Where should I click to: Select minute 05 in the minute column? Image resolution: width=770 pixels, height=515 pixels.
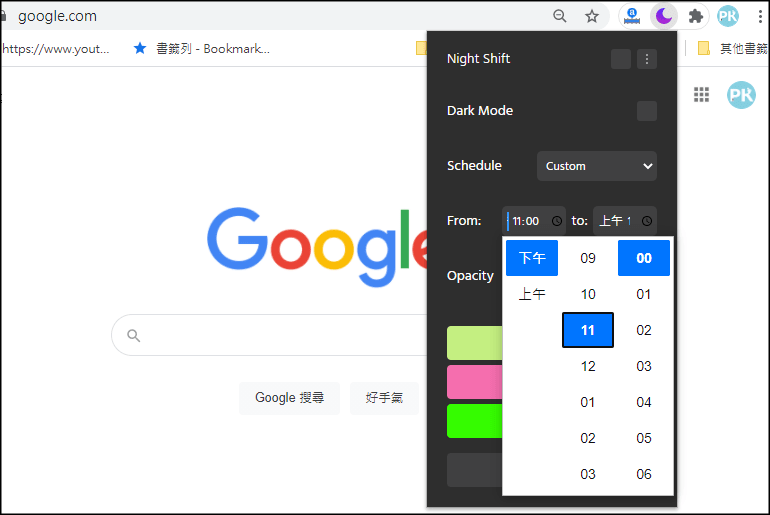coord(644,438)
